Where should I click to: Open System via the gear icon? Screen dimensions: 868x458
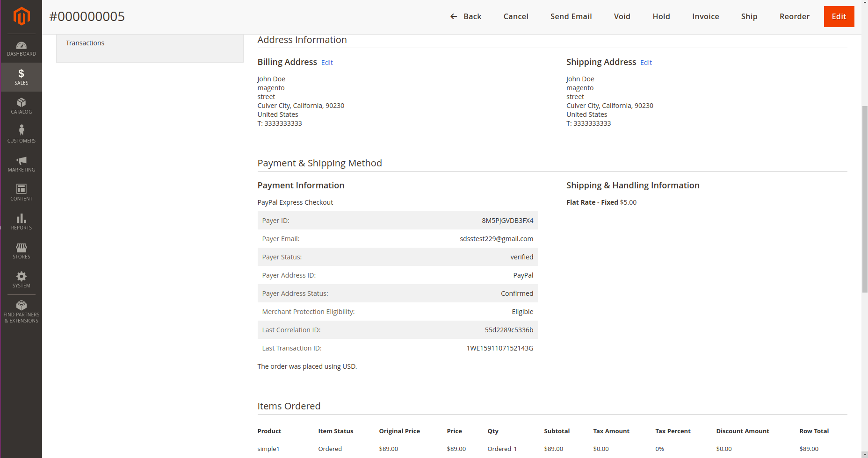click(x=21, y=279)
